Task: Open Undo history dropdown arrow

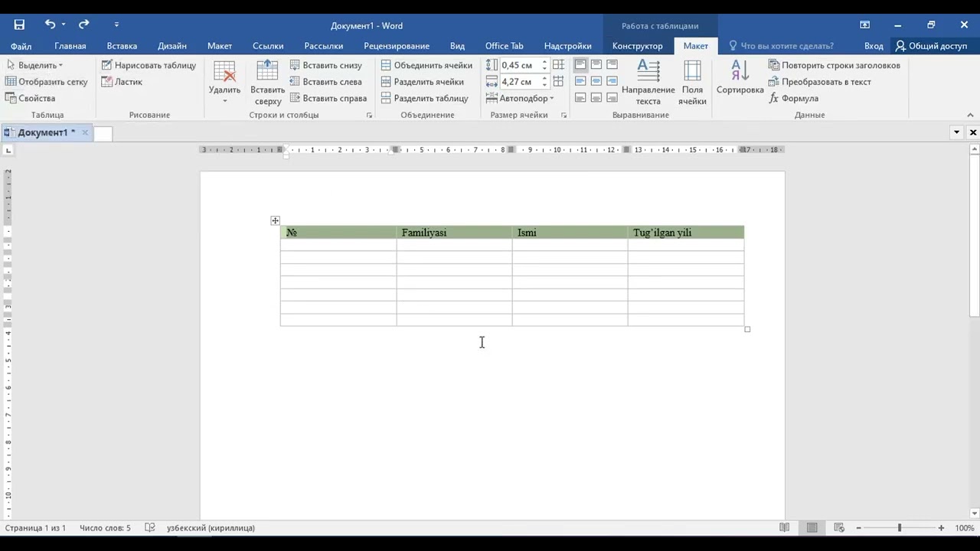Action: coord(63,24)
